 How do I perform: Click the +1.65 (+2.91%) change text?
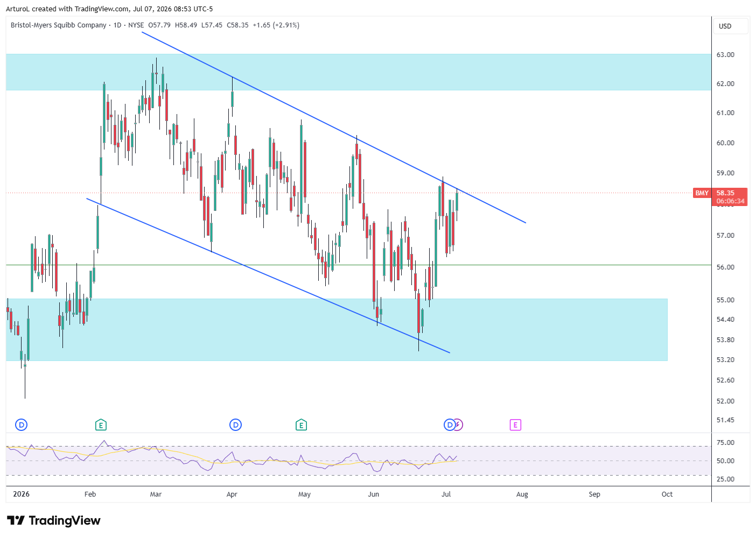[276, 25]
